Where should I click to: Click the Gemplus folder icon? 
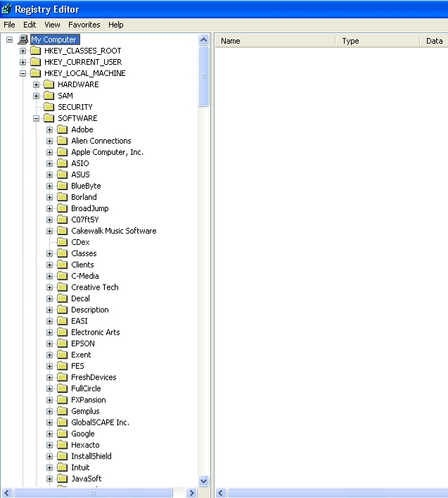tap(62, 411)
